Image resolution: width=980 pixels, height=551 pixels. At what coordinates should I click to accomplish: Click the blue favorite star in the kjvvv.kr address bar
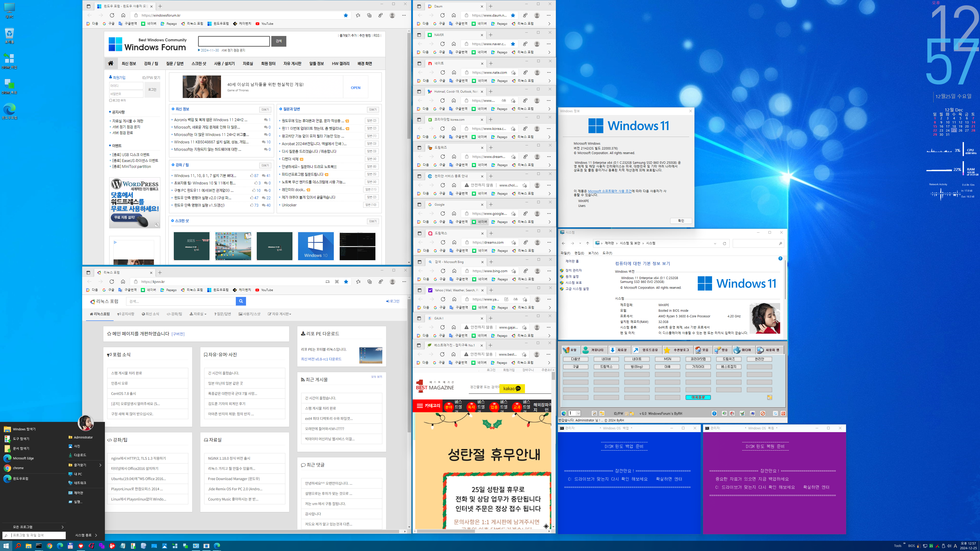tap(346, 282)
